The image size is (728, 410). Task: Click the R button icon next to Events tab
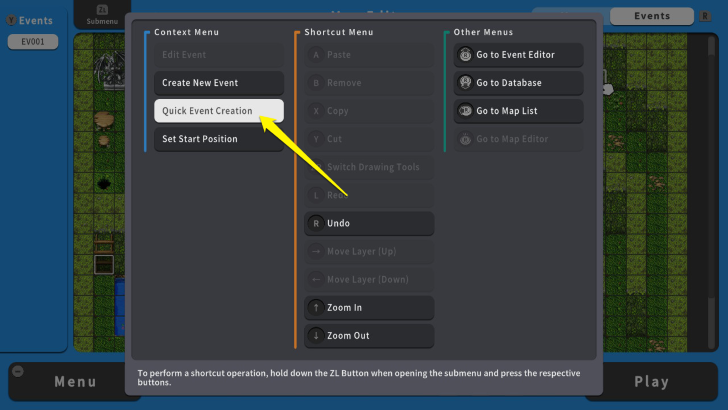click(705, 16)
